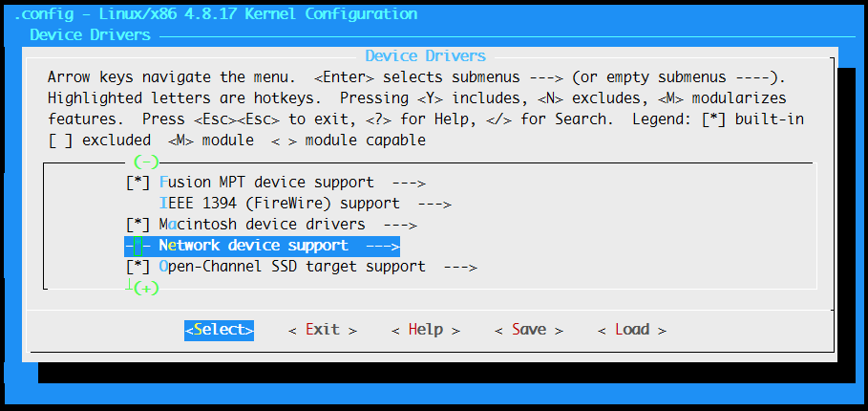Screen dimensions: 868x411
Task: Open the Network device support submenu arrow
Action: pos(381,246)
